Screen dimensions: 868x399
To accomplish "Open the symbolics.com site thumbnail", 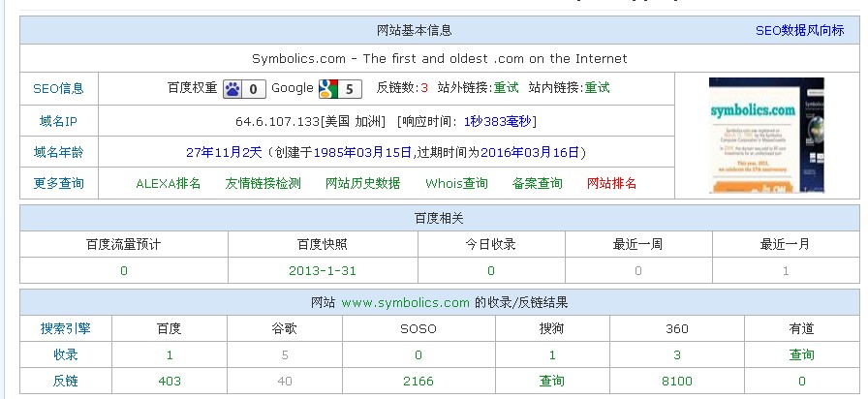I will pos(766,135).
